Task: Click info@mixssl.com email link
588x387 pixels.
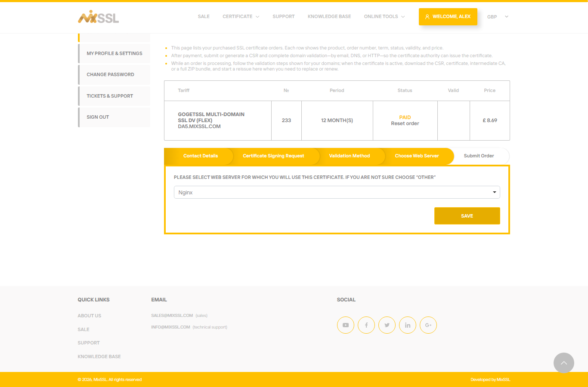Action: click(170, 327)
